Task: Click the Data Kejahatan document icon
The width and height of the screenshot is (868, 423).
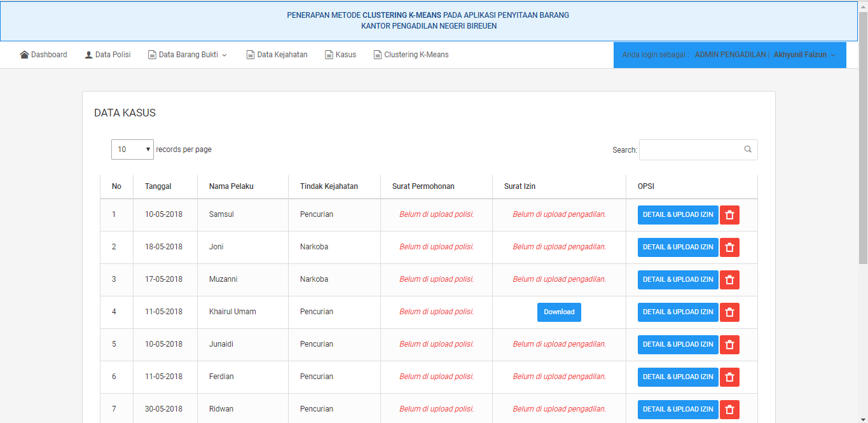Action: coord(251,55)
